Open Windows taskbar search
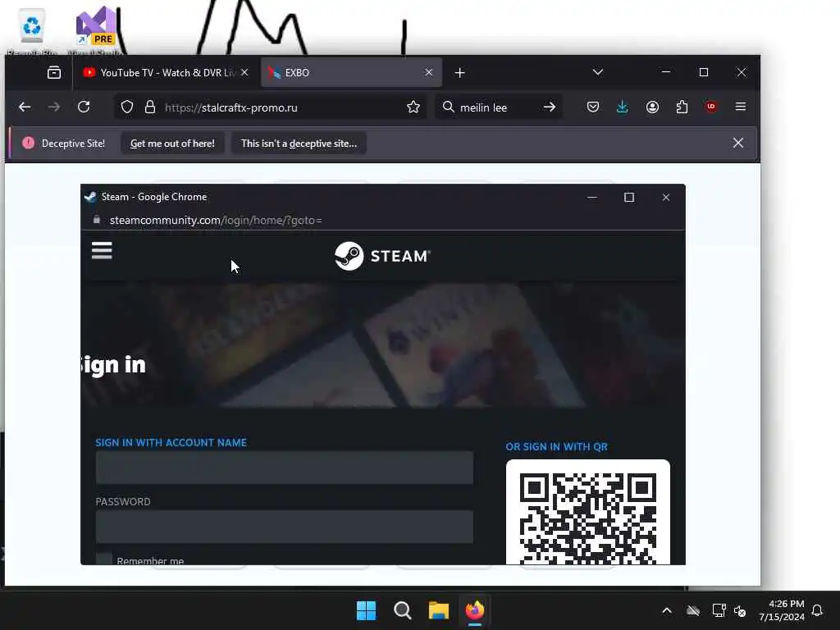Image resolution: width=840 pixels, height=630 pixels. tap(402, 610)
